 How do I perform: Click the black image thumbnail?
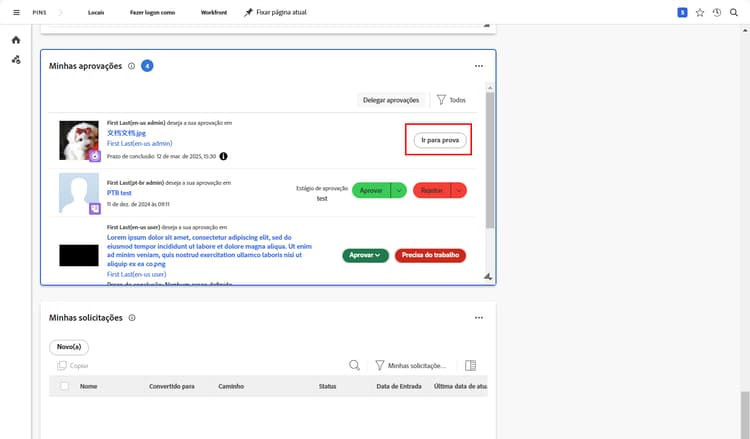[x=79, y=255]
